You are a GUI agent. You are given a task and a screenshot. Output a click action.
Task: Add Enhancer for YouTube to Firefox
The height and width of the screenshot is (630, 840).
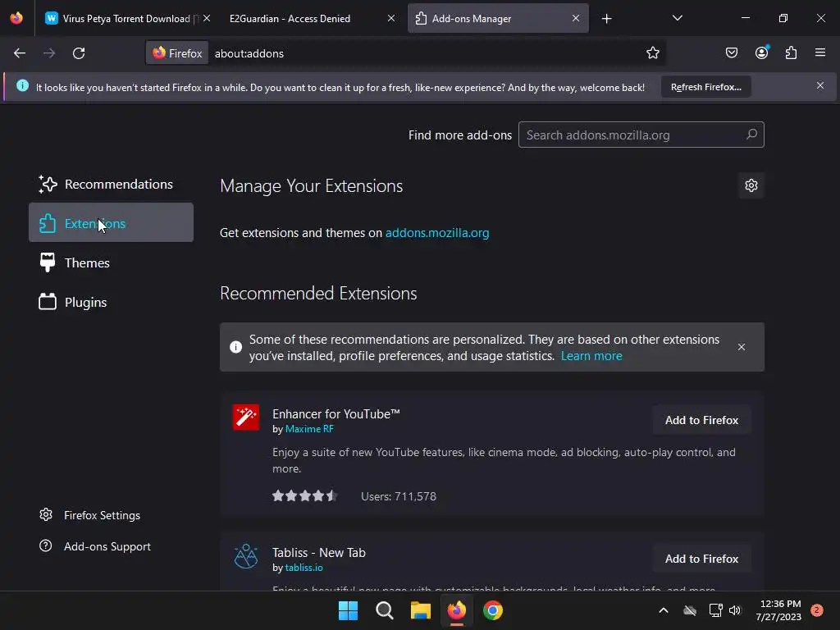pos(701,421)
